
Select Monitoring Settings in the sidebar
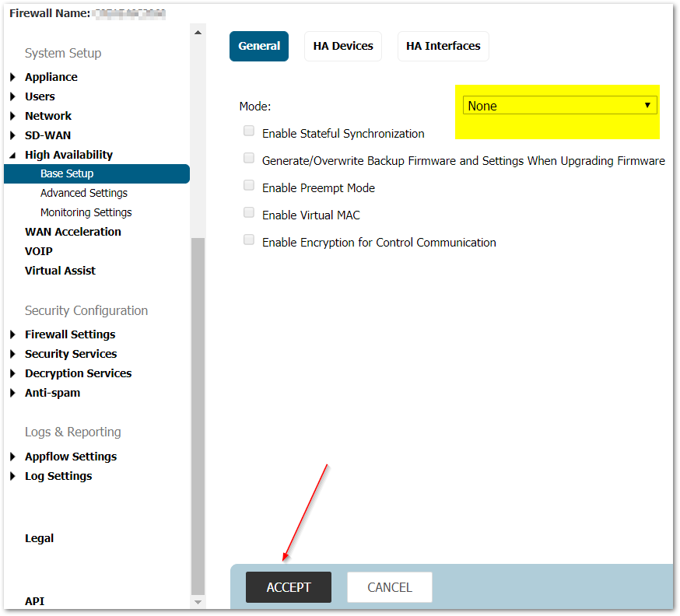click(x=86, y=212)
